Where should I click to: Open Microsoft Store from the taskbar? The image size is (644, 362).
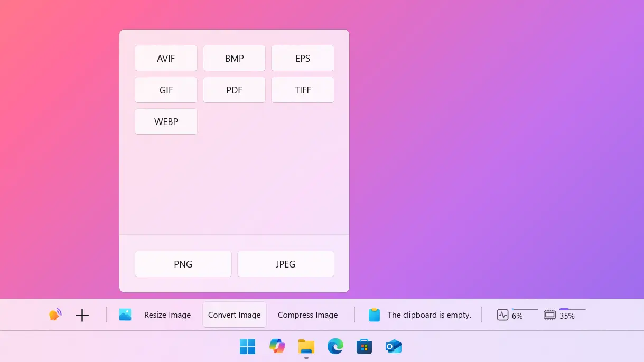pos(365,346)
